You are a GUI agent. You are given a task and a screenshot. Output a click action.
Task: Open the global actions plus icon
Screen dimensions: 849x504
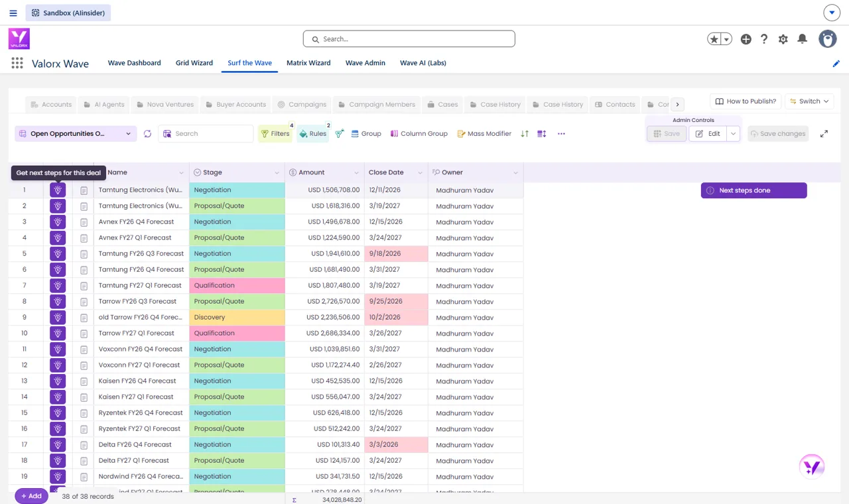pyautogui.click(x=746, y=39)
